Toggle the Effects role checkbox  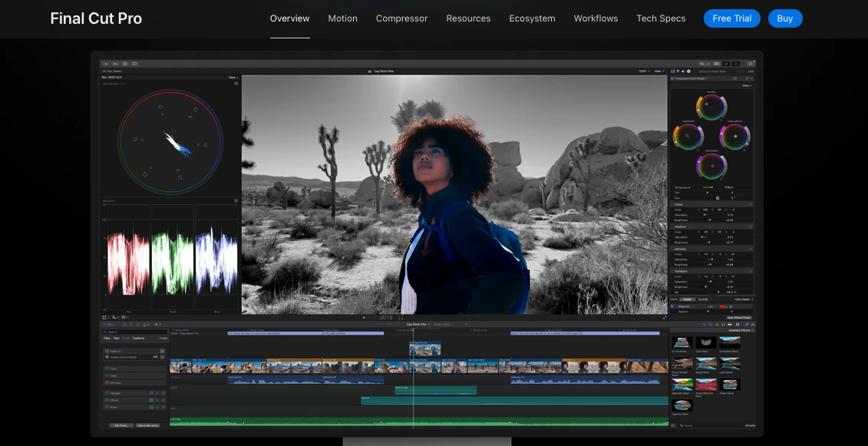click(107, 399)
